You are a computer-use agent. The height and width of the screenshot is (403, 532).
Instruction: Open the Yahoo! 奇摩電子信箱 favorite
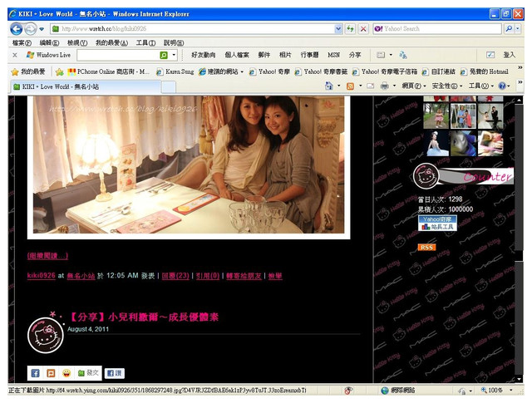(384, 71)
